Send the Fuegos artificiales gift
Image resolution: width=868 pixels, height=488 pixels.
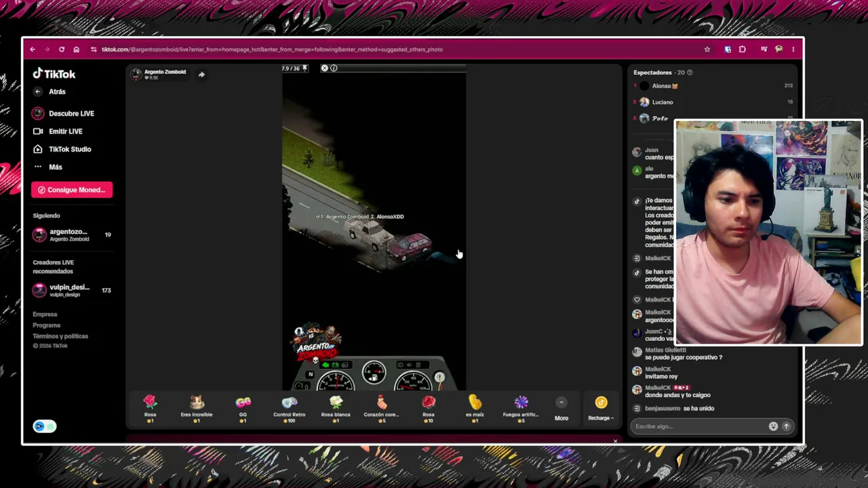pyautogui.click(x=521, y=409)
